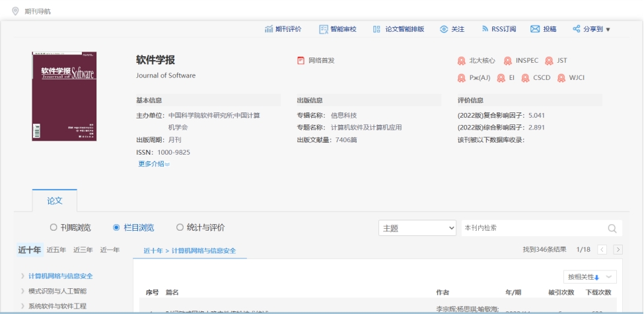Click the 下载次数 column header

click(x=598, y=293)
